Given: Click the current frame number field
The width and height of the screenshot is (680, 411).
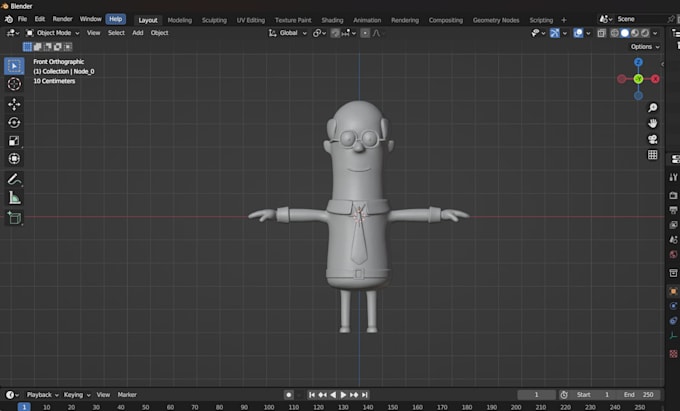Looking at the screenshot, I should [x=536, y=395].
